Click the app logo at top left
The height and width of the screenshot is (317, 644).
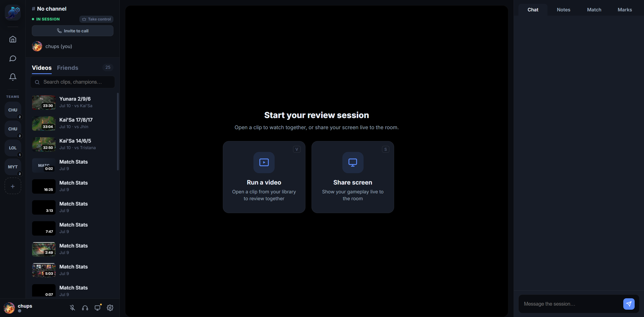(x=13, y=12)
